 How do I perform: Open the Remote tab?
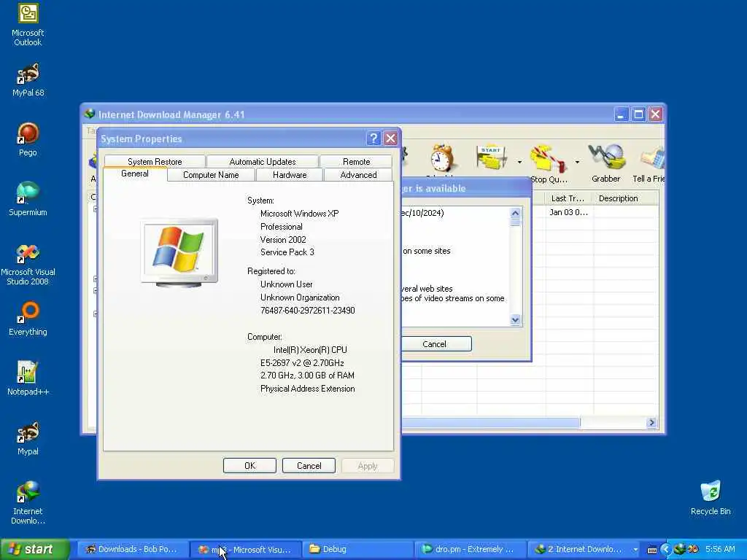click(356, 161)
